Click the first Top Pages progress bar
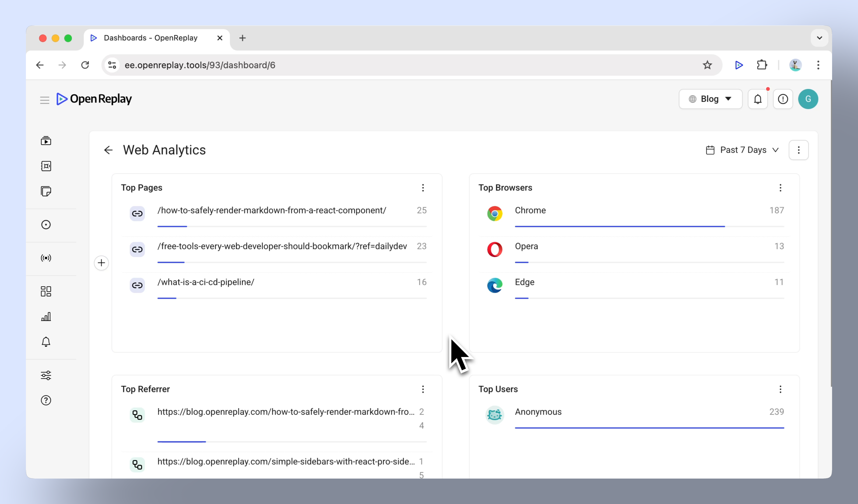 [292, 226]
